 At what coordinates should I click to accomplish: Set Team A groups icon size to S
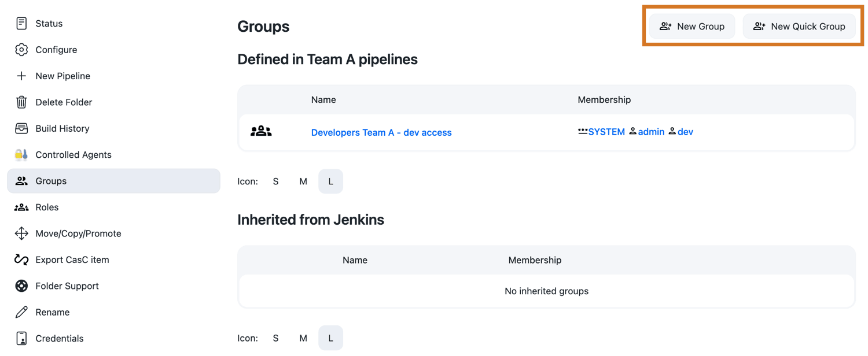tap(275, 181)
